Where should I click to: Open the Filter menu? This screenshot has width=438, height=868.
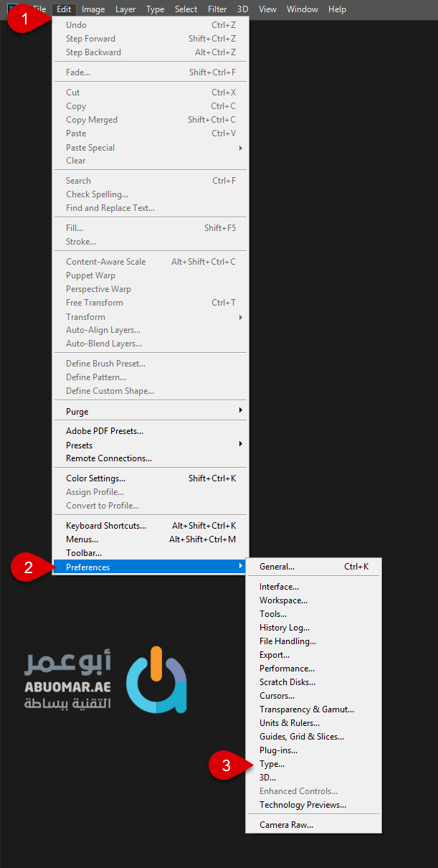(x=217, y=9)
